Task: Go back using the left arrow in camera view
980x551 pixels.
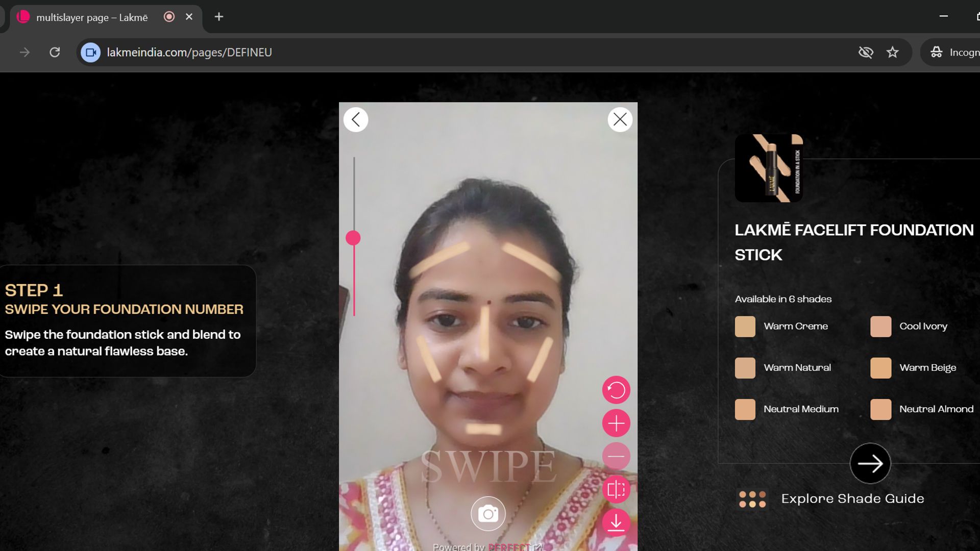Action: point(356,119)
